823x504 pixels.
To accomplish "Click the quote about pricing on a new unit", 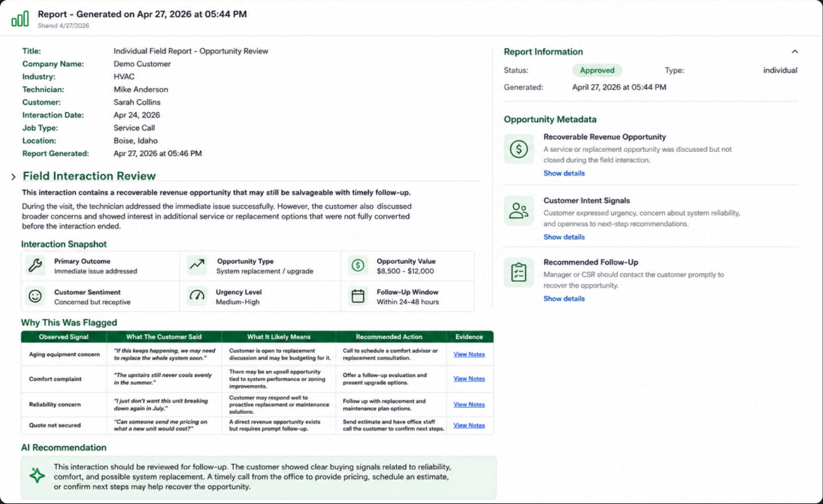I will (161, 425).
